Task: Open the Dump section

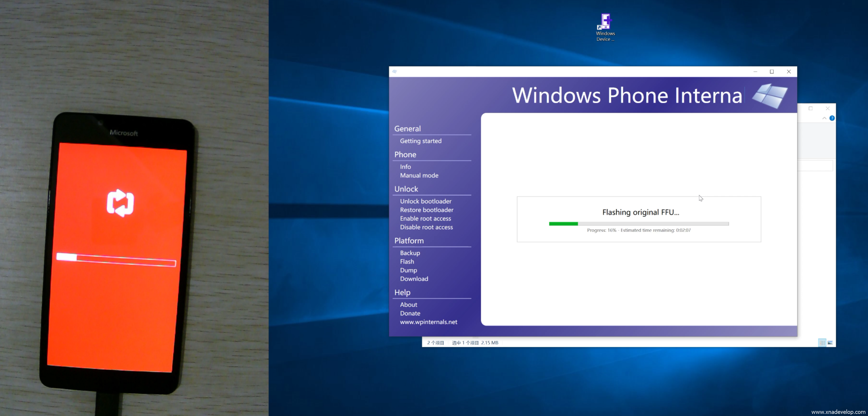Action: coord(408,270)
